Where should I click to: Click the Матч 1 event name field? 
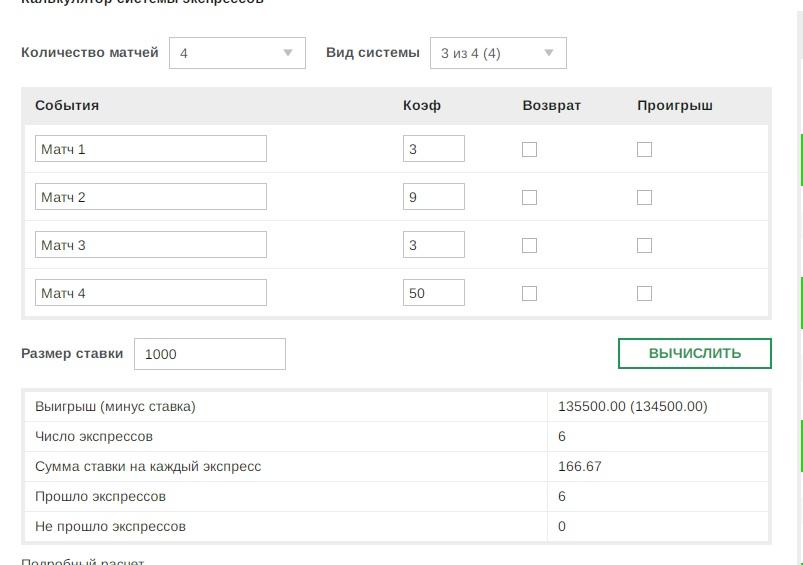point(151,149)
